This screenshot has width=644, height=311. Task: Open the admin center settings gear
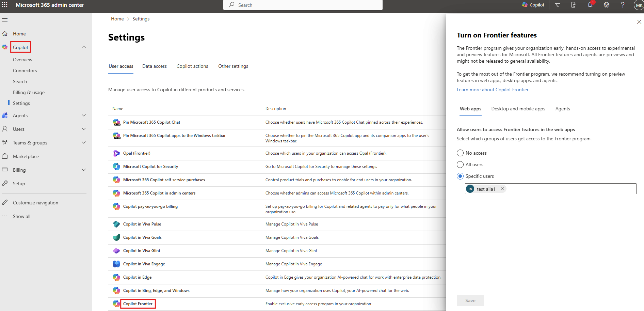pyautogui.click(x=606, y=5)
